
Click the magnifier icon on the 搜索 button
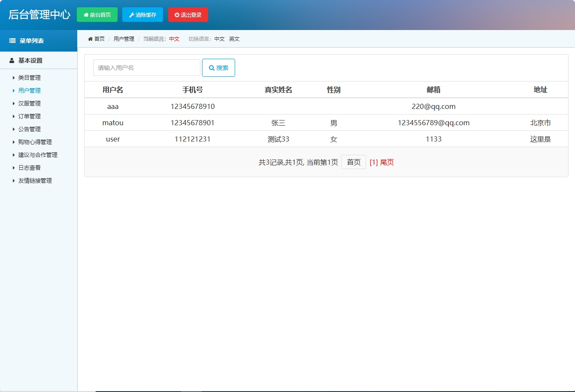pos(211,67)
